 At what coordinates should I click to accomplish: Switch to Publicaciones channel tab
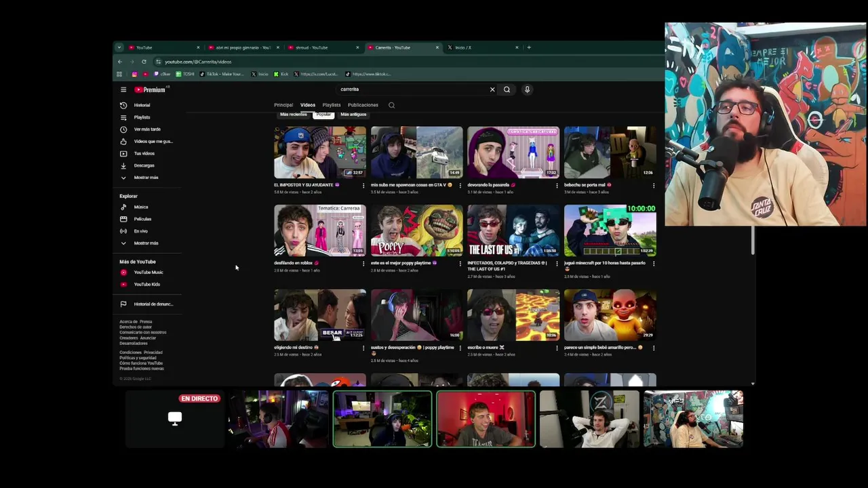(363, 105)
